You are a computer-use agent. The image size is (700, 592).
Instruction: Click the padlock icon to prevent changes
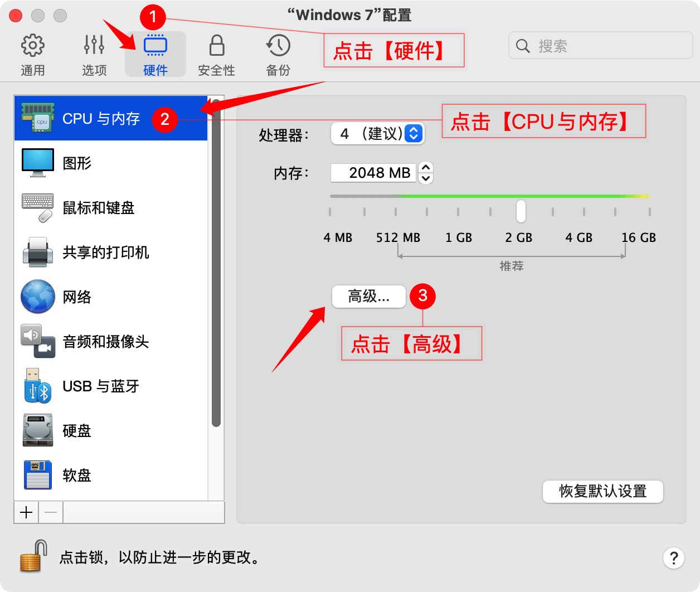(33, 556)
